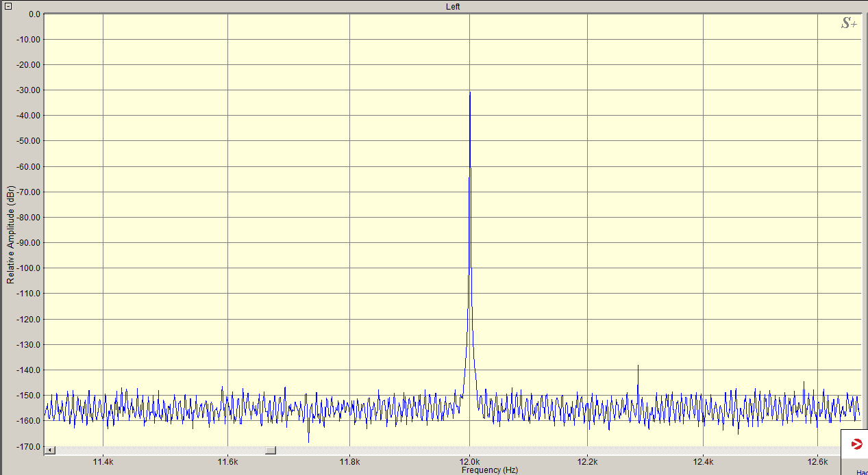Click the 11.8k frequency tick label

click(349, 461)
